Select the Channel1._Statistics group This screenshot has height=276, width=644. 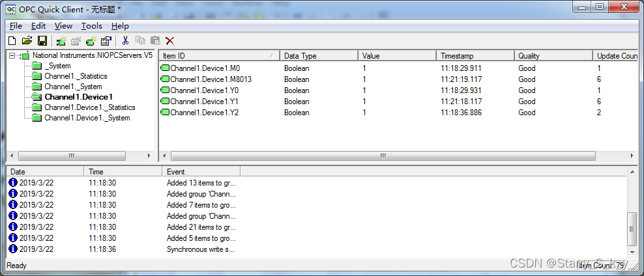pyautogui.click(x=76, y=76)
